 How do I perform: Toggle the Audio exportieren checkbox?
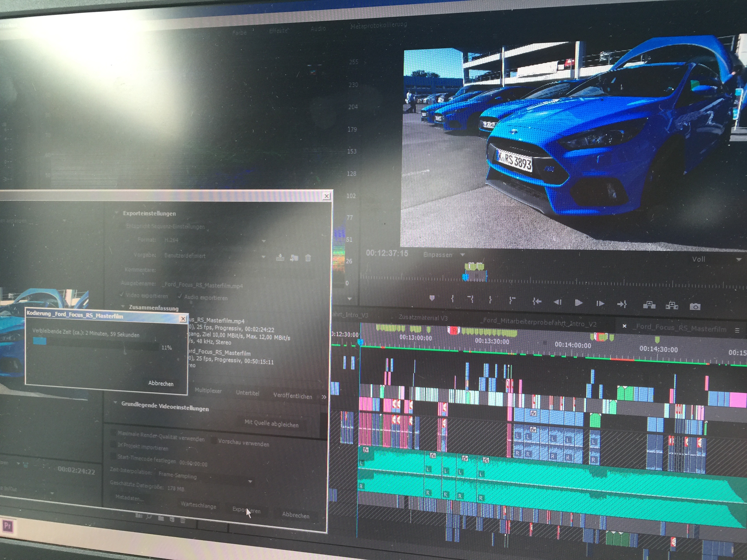[x=180, y=296]
